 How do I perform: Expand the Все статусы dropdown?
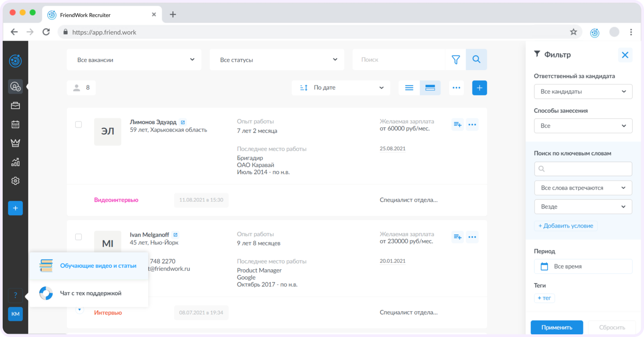(x=277, y=60)
